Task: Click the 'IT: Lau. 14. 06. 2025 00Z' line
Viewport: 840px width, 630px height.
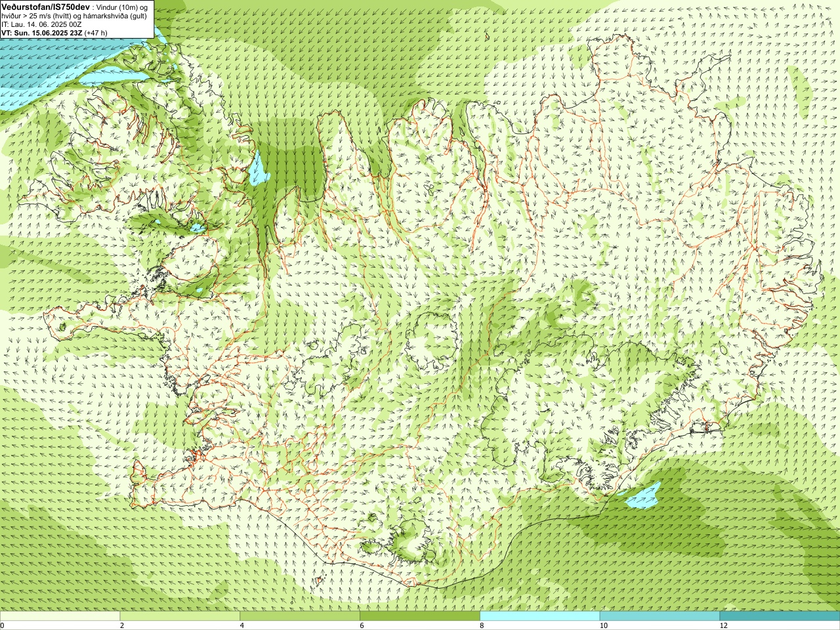Action: click(x=41, y=24)
